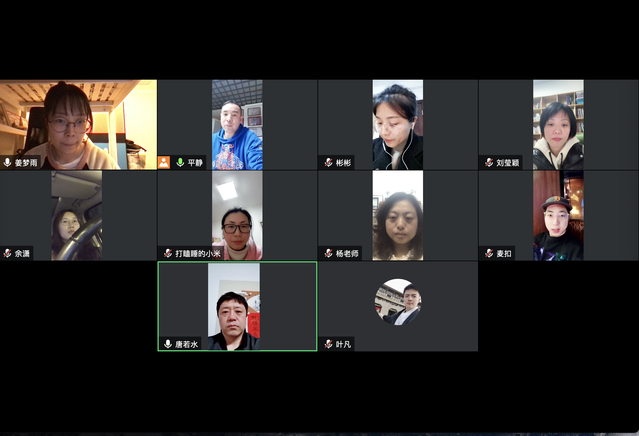The image size is (639, 436).
Task: Select the video of man in blue hoodie
Action: click(x=237, y=125)
